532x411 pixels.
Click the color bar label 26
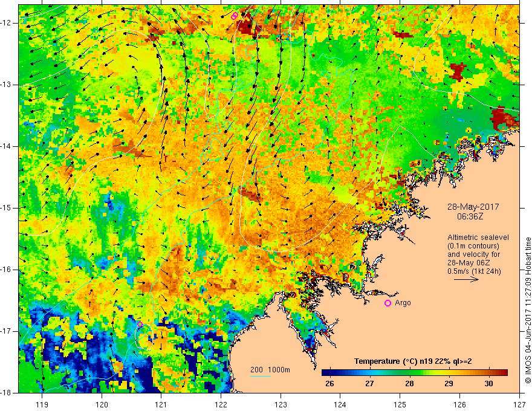click(329, 384)
